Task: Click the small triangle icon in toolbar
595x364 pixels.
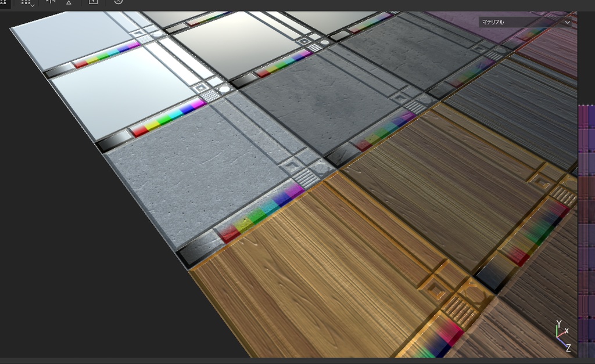Action: (69, 2)
